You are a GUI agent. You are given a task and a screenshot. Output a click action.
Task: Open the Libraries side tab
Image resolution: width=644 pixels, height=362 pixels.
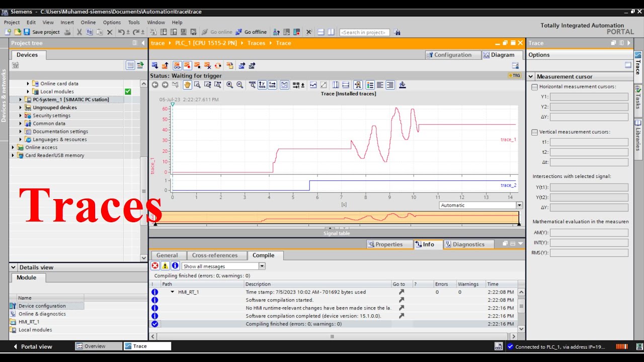[638, 136]
